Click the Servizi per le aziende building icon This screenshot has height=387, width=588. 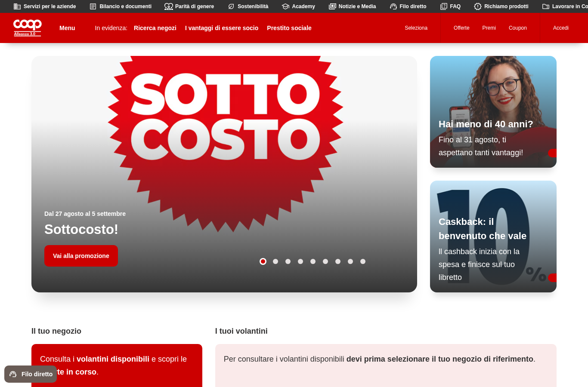pyautogui.click(x=17, y=6)
